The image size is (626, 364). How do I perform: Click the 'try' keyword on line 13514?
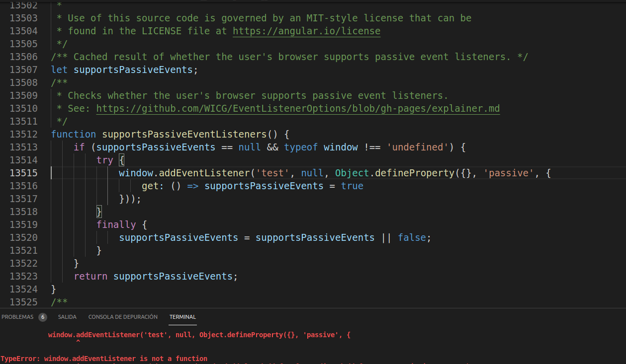pyautogui.click(x=105, y=160)
